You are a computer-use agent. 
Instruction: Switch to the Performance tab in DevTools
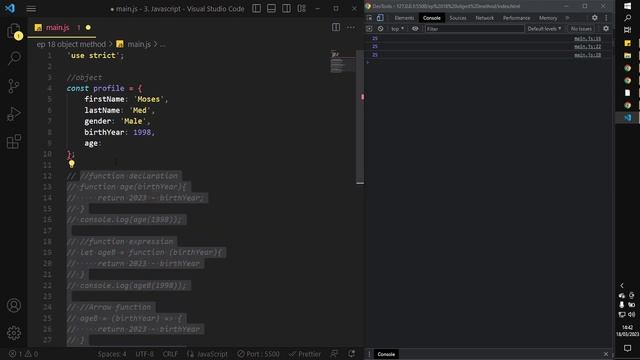[x=516, y=18]
